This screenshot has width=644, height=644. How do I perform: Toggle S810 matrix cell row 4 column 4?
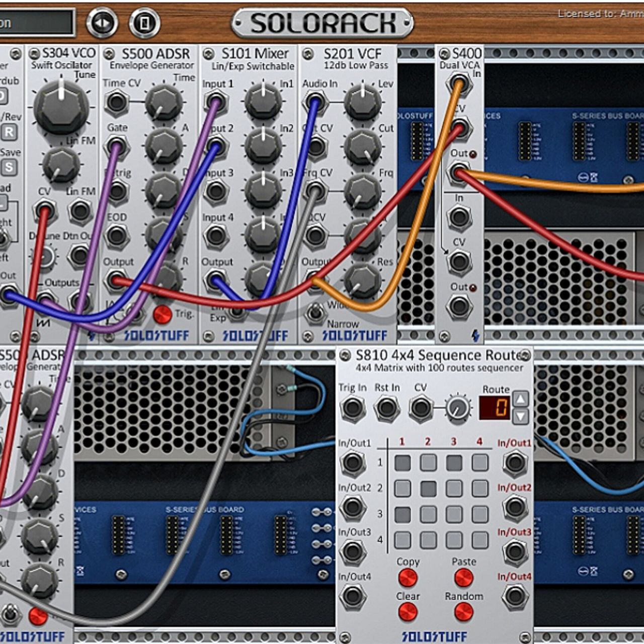[480, 540]
